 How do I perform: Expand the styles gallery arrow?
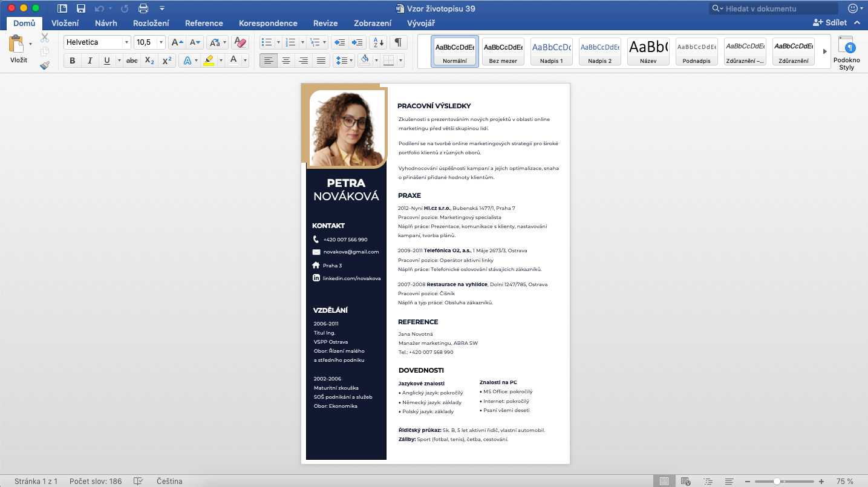pyautogui.click(x=824, y=51)
